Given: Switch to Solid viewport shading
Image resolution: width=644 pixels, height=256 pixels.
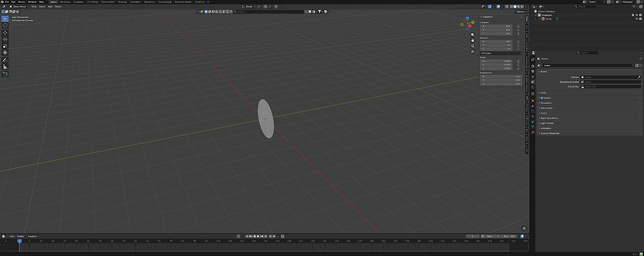Looking at the screenshot, I should [x=515, y=7].
